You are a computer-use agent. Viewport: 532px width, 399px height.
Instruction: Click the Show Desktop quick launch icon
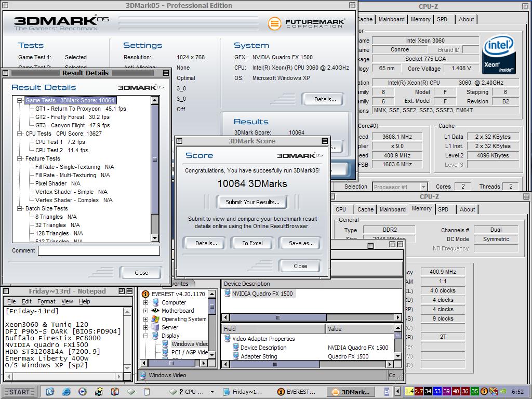pyautogui.click(x=50, y=392)
